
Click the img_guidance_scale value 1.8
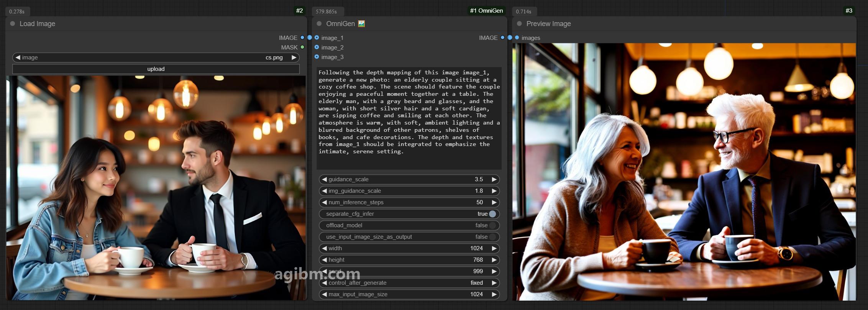[x=479, y=191]
